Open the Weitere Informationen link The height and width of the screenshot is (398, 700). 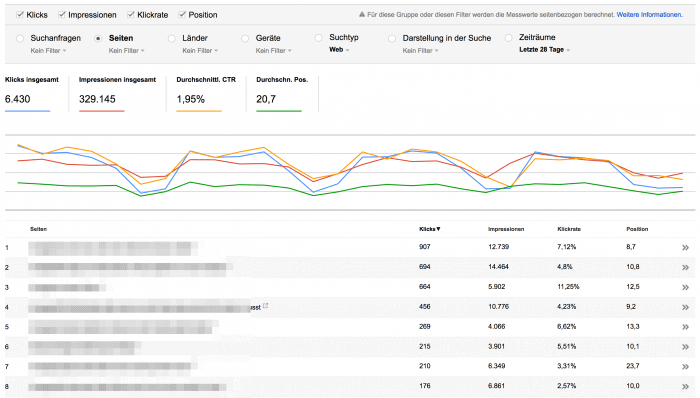click(650, 15)
